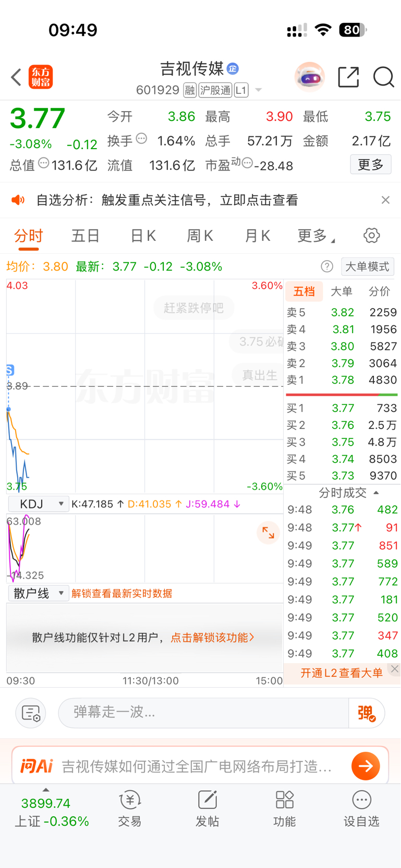Tap the 东方财富 orange logo badge

[41, 77]
